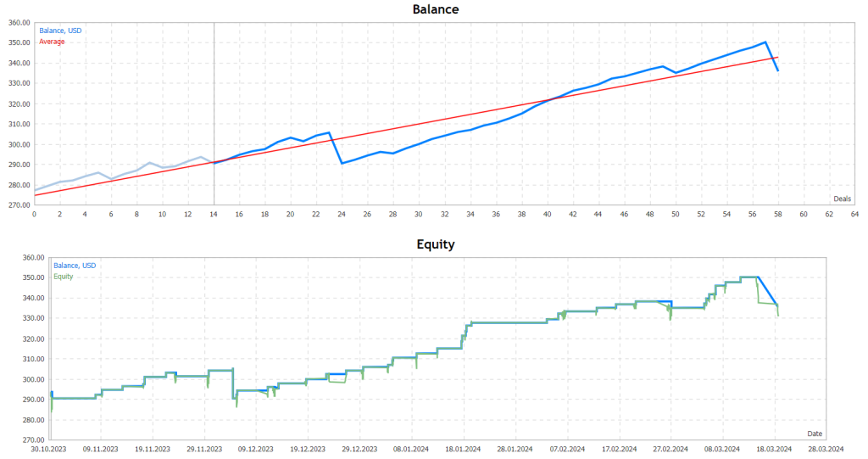Click the Deals axis label
The image size is (868, 459).
[x=842, y=199]
